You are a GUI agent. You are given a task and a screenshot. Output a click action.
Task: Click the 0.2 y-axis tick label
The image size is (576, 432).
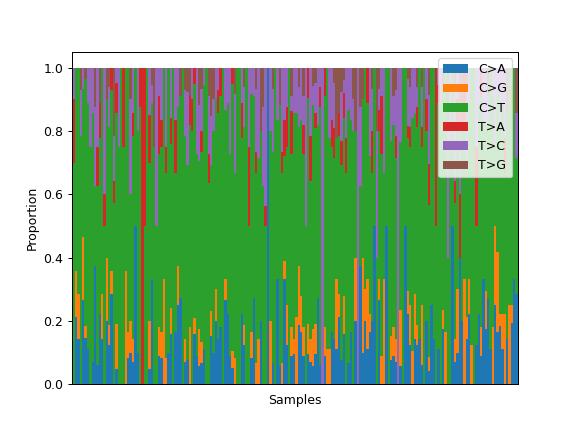54,321
